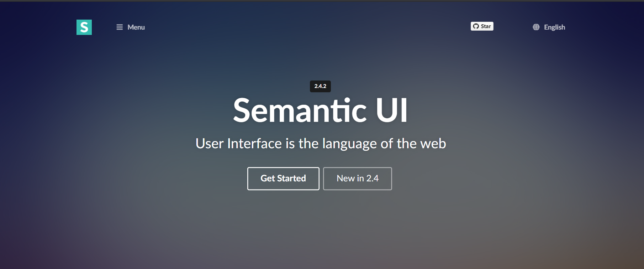Open the hamburger menu icon

coord(120,27)
